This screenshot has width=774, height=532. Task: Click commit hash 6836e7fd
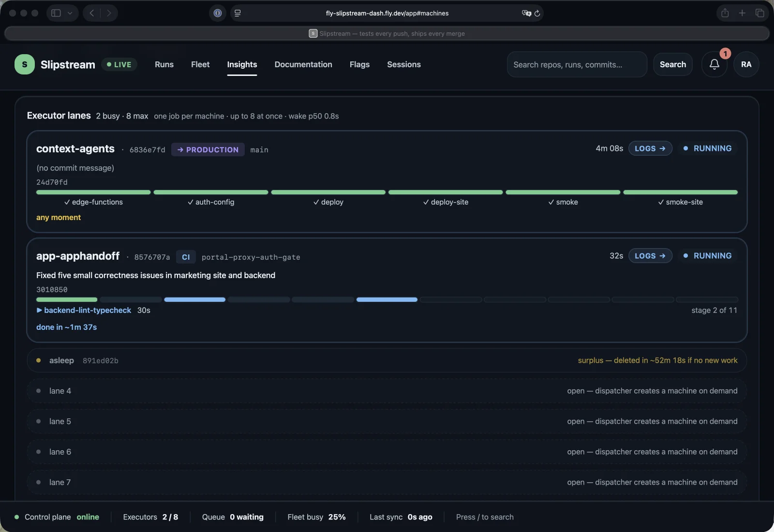point(148,150)
